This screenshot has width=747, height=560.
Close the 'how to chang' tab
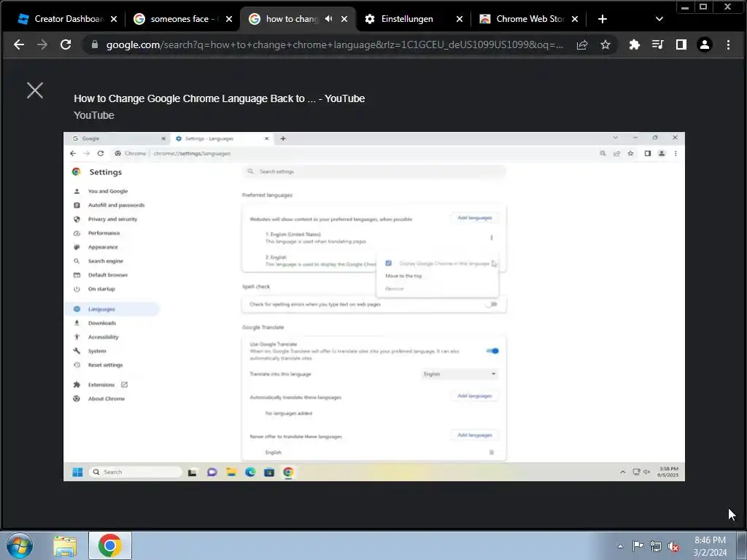click(x=344, y=19)
